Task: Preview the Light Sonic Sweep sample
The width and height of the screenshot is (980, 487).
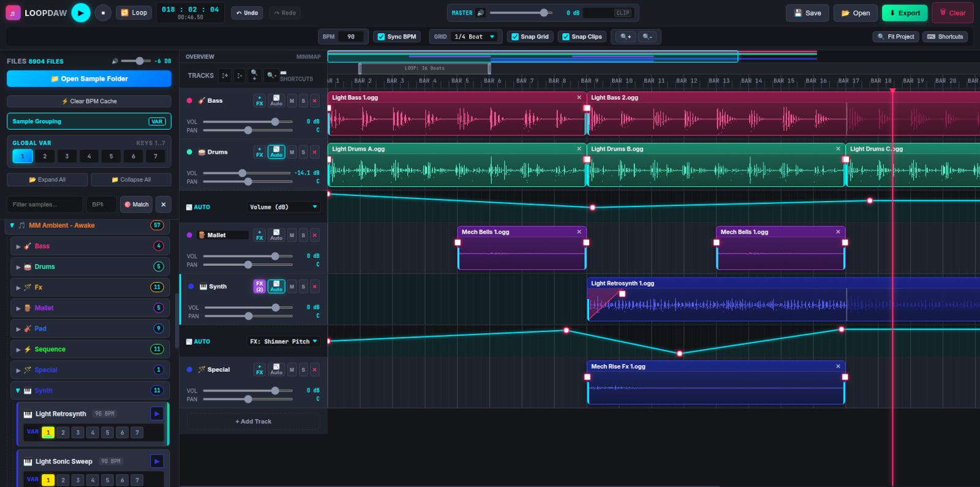Action: coord(157,461)
